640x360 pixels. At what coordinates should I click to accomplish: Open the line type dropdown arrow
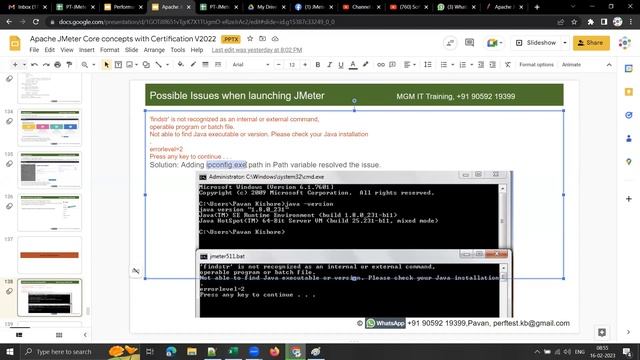click(167, 64)
